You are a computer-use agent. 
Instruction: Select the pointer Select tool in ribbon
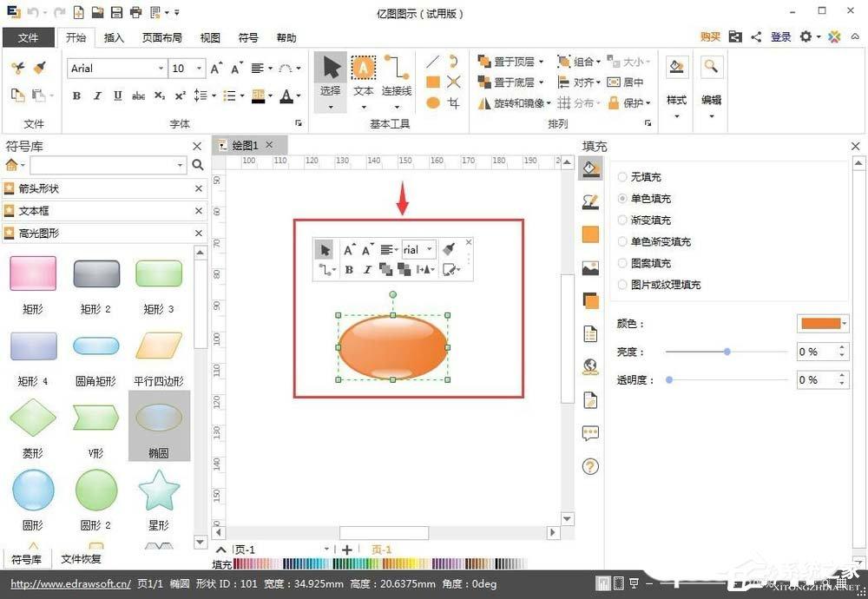(x=331, y=82)
